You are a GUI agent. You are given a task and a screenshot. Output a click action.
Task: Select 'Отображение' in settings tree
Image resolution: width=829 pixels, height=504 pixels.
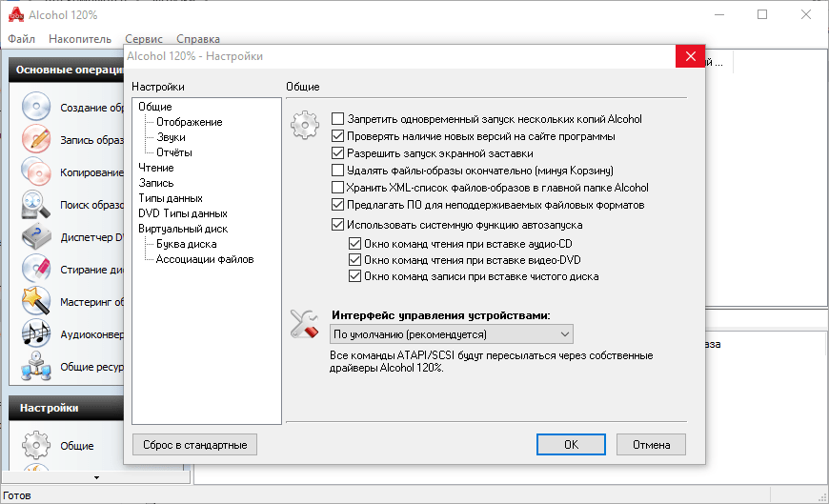point(190,122)
